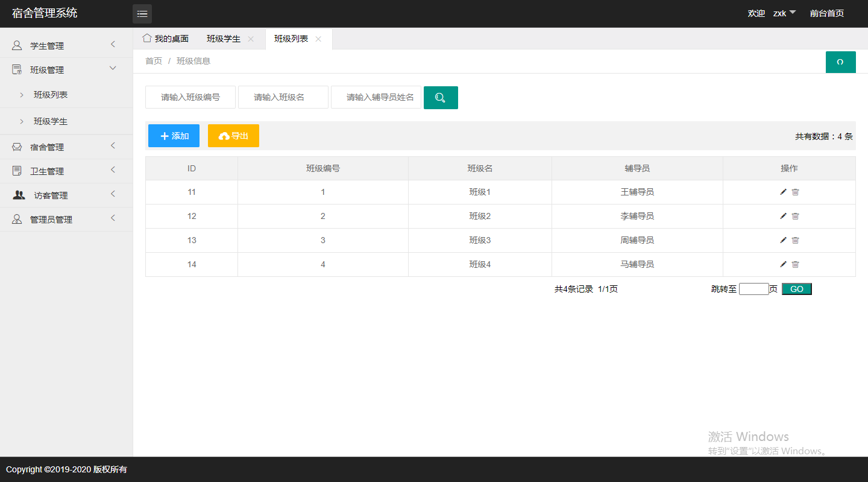
Task: Click the 宿舍管理系统 title
Action: point(45,13)
